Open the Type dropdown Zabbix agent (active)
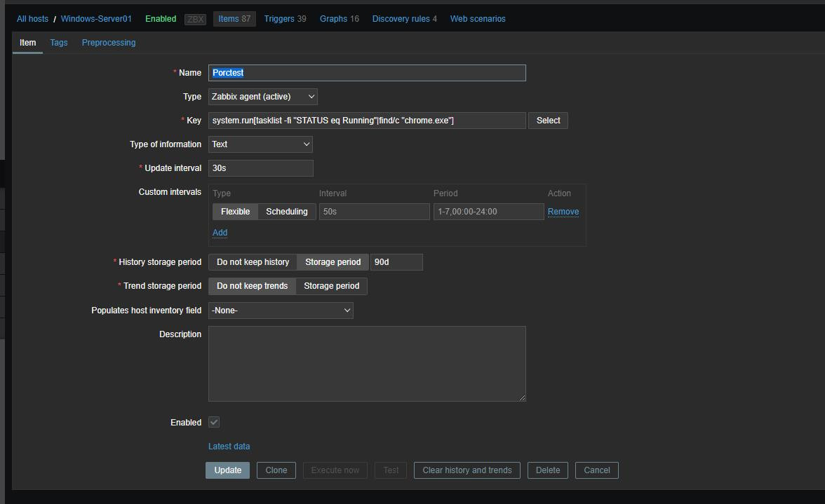This screenshot has width=825, height=504. pyautogui.click(x=262, y=97)
